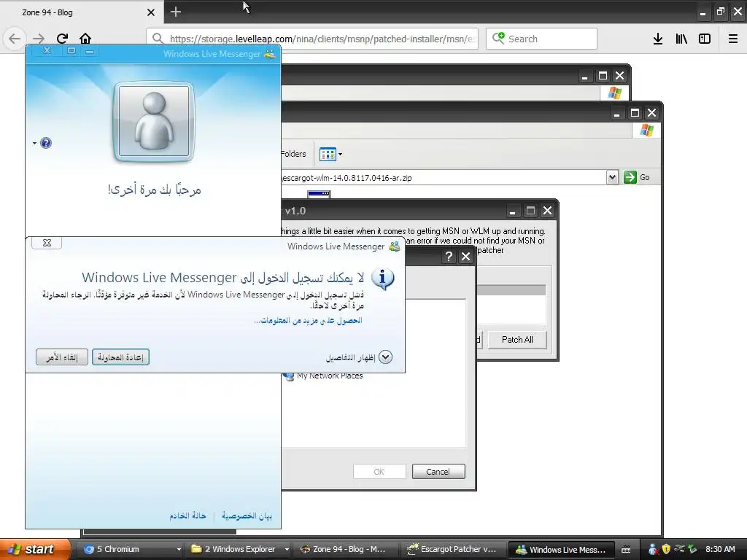The image size is (747, 560).
Task: Toggle the browser sidebar view
Action: (x=705, y=39)
